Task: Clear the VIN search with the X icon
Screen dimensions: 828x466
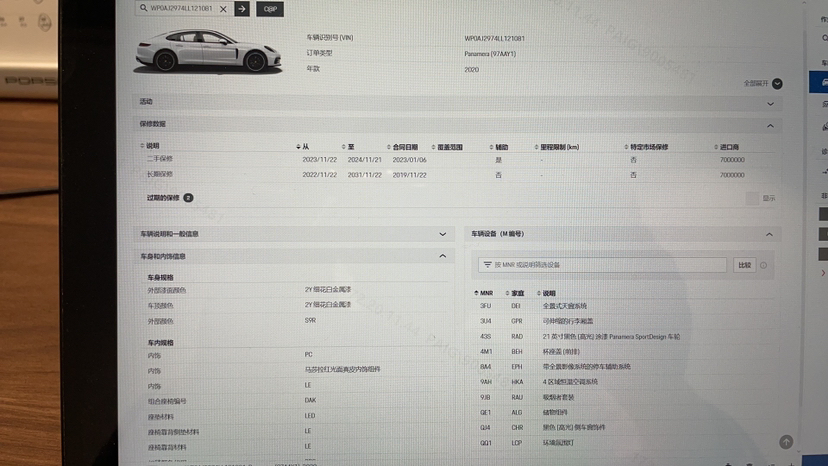Action: (x=223, y=9)
